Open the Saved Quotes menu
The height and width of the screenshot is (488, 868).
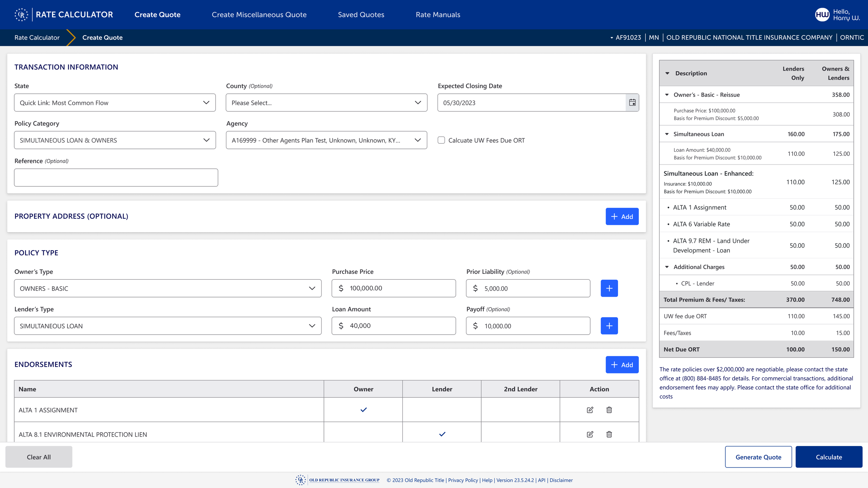361,15
